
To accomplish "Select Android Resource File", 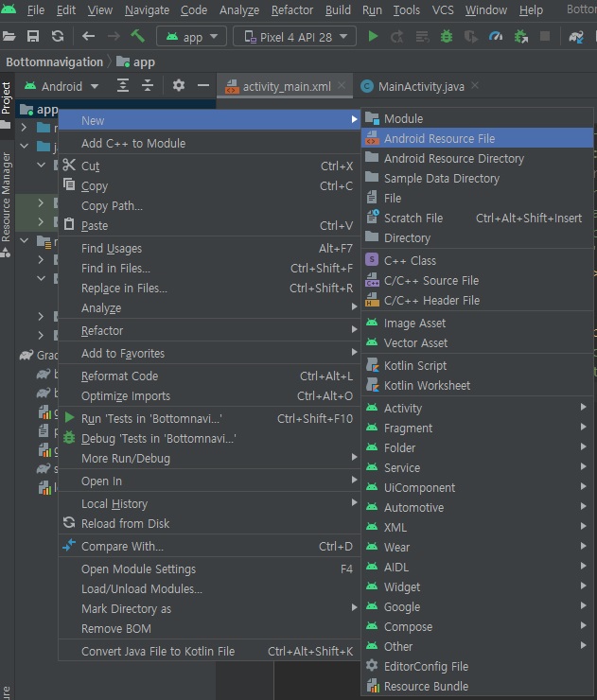I will 477,138.
